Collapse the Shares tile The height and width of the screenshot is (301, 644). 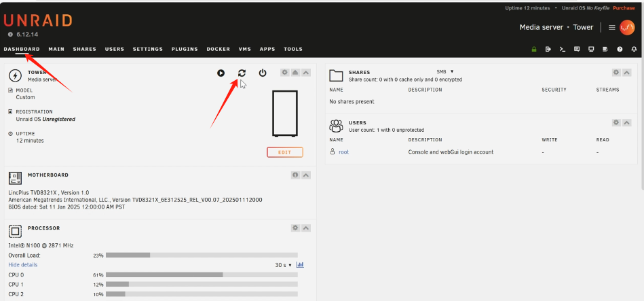pyautogui.click(x=627, y=73)
